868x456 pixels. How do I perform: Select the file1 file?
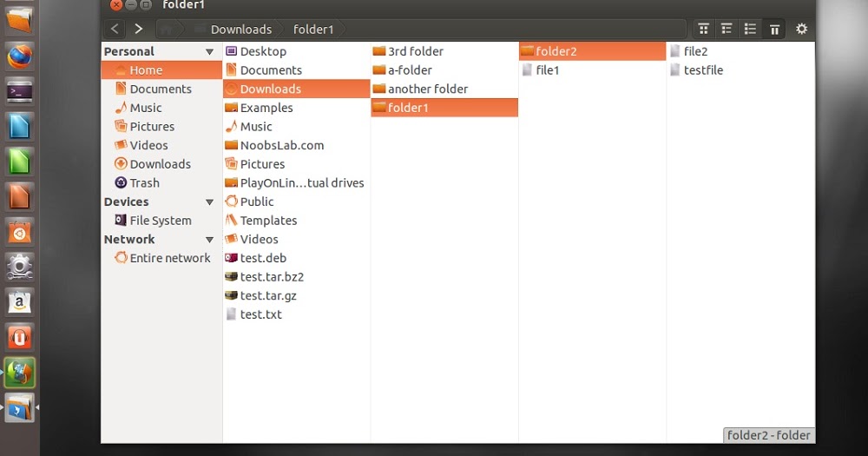coord(592,70)
